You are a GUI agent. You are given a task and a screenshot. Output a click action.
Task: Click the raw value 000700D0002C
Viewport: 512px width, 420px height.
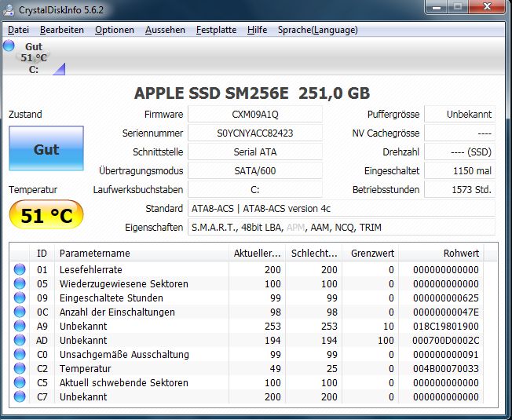[446, 340]
